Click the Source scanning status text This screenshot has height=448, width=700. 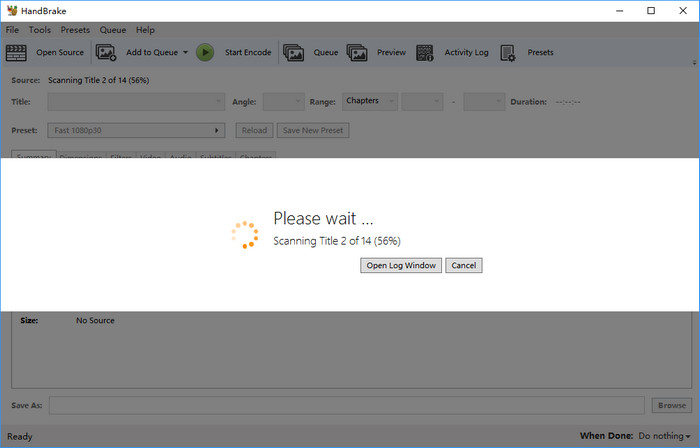point(99,80)
